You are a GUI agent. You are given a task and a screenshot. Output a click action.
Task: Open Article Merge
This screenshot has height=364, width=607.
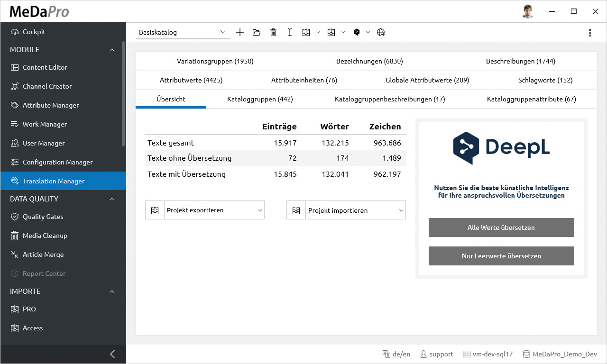(x=63, y=255)
